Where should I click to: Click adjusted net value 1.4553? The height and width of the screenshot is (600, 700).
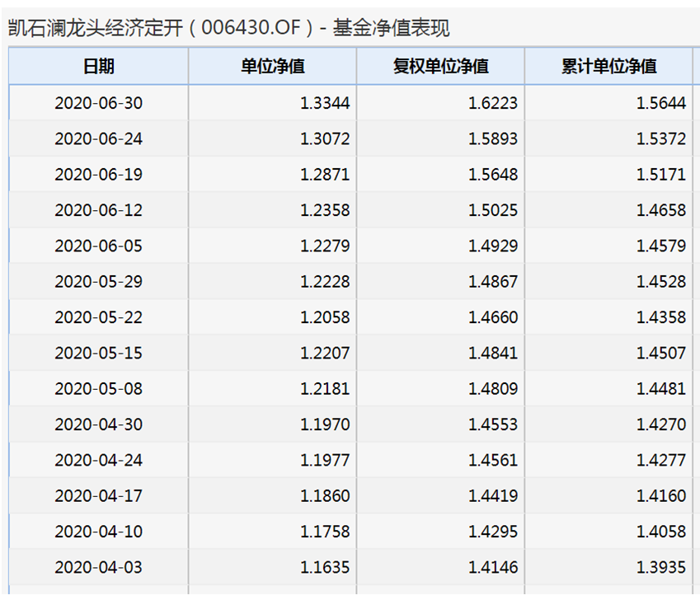click(493, 424)
